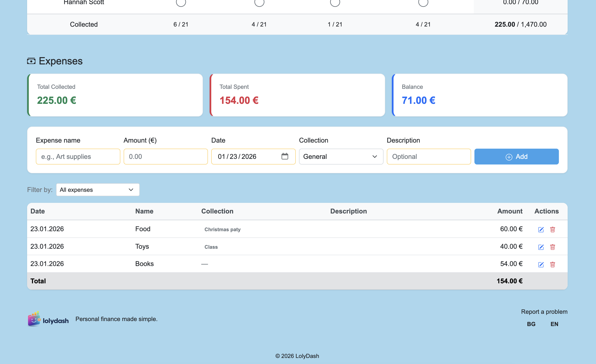The image size is (596, 364).
Task: Edit the Food expense row
Action: tap(541, 229)
